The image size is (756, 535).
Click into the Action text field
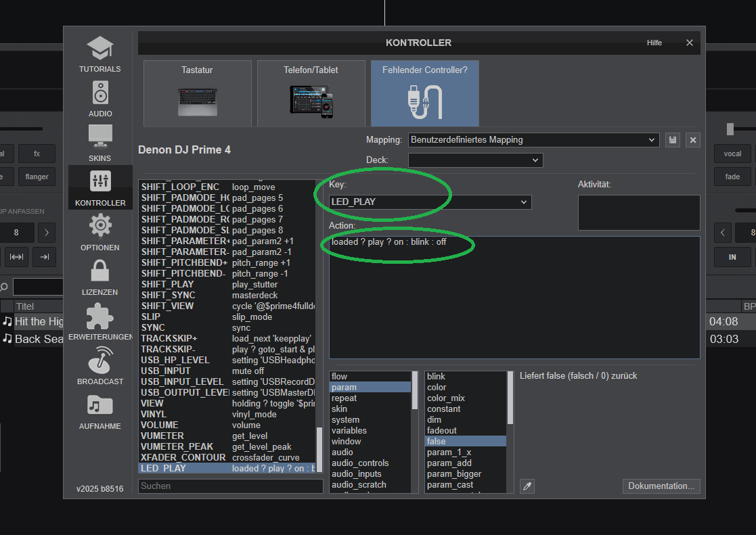click(x=514, y=298)
